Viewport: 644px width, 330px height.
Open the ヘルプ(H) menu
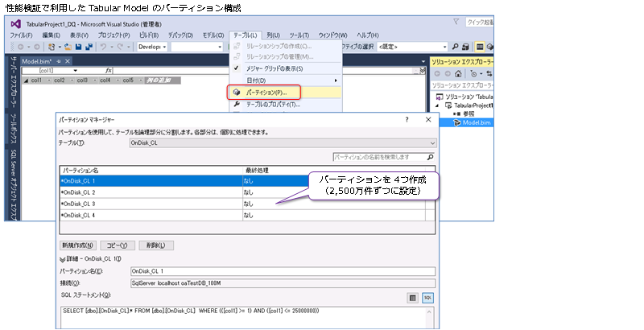[x=368, y=35]
